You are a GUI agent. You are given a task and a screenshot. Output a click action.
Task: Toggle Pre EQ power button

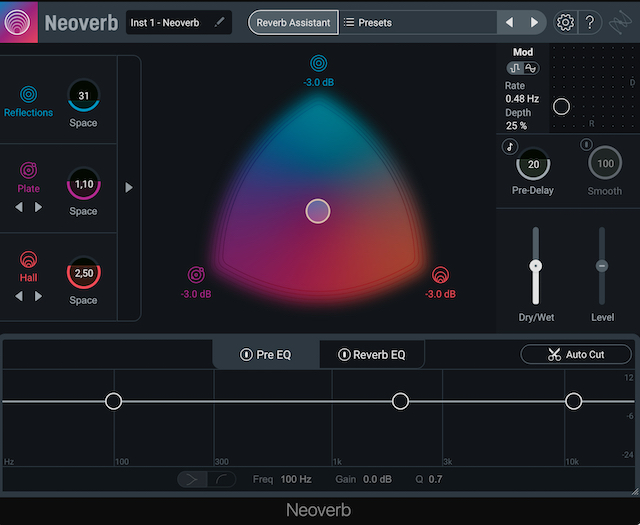click(x=246, y=355)
